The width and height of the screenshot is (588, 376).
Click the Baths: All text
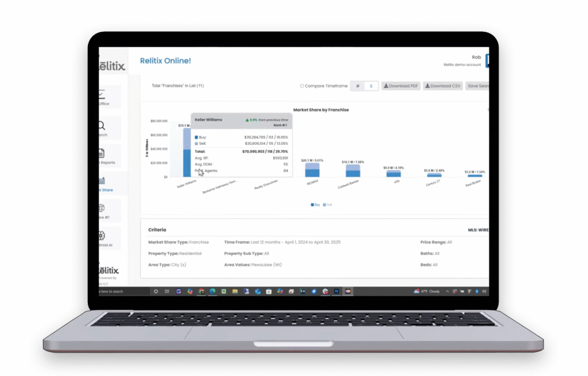[x=430, y=253]
